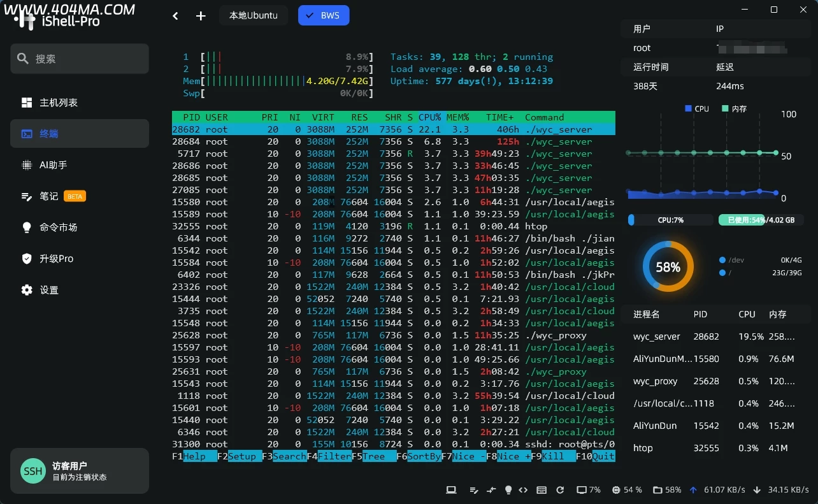The width and height of the screenshot is (818, 504).
Task: Open the AI助手 assistant
Action: [80, 165]
